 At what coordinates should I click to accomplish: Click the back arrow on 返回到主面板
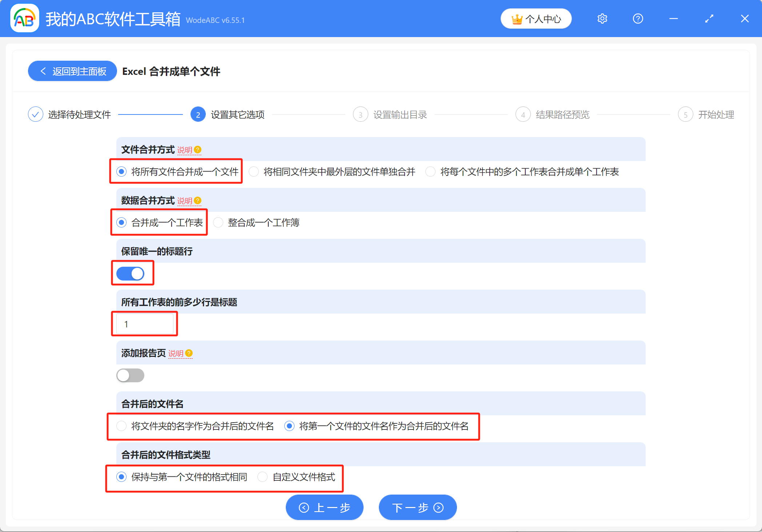tap(43, 71)
